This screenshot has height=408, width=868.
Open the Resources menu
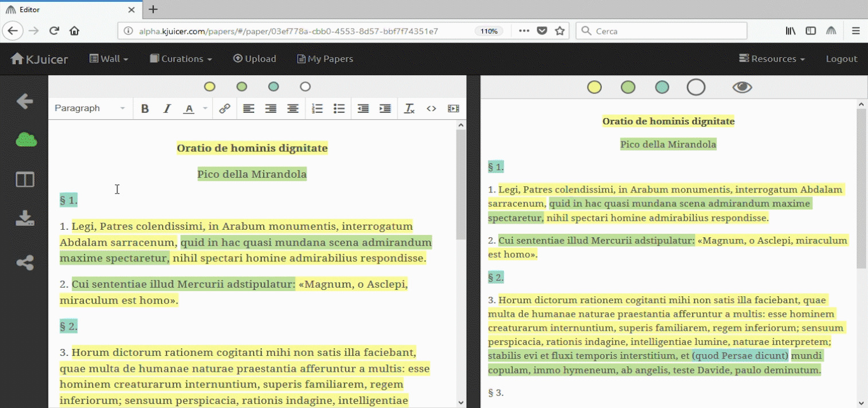point(772,58)
